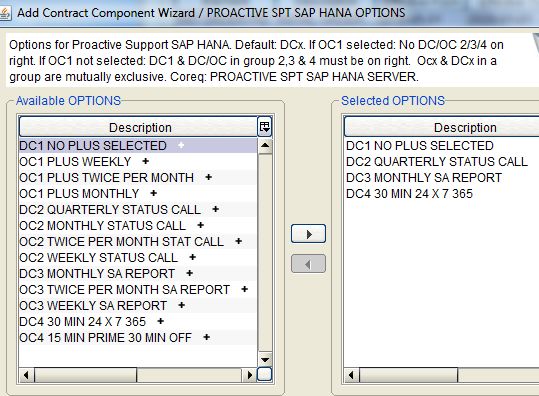The width and height of the screenshot is (539, 396).
Task: Select OC1 PLUS WEEKLY option
Action: pyautogui.click(x=138, y=162)
